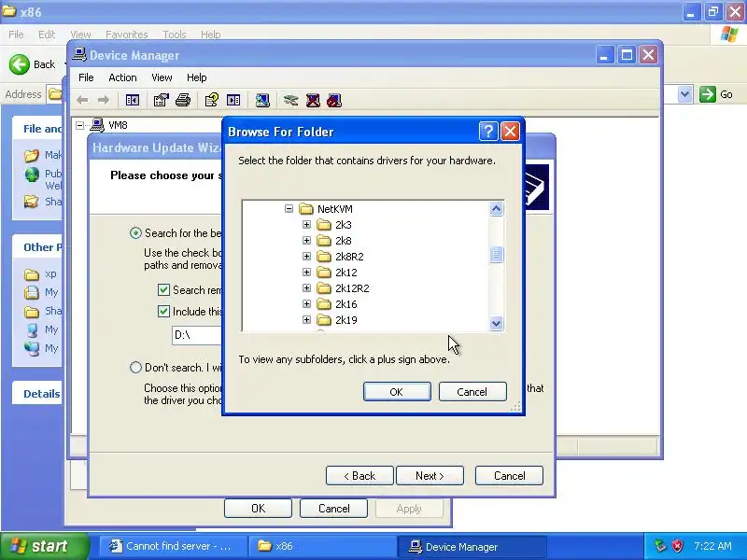Click the Disable device toolbar icon
This screenshot has height=560, width=747.
coord(334,100)
